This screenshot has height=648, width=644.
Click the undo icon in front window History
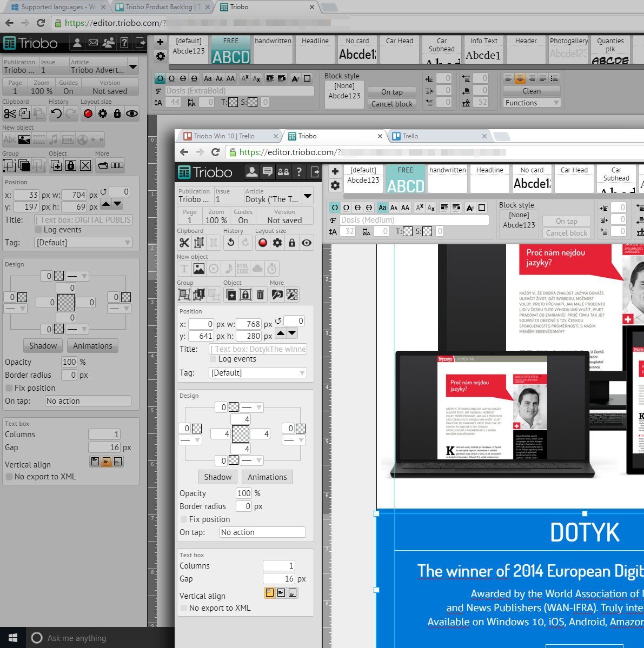click(231, 243)
